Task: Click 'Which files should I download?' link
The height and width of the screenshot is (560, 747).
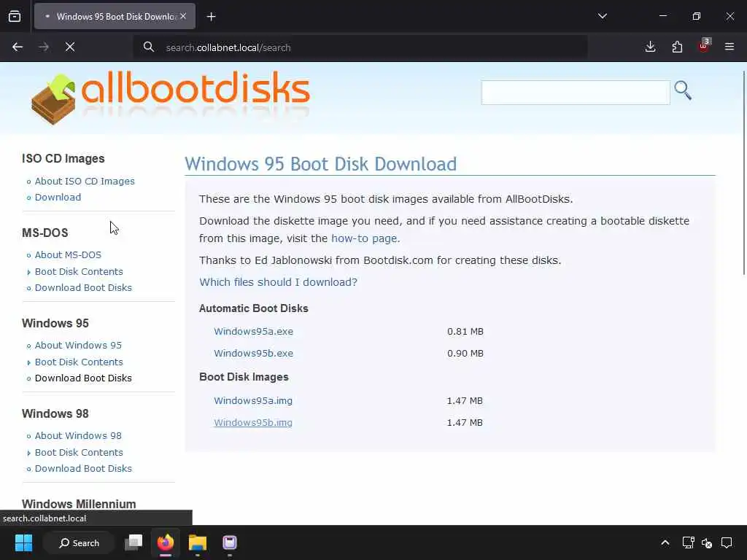Action: point(278,282)
